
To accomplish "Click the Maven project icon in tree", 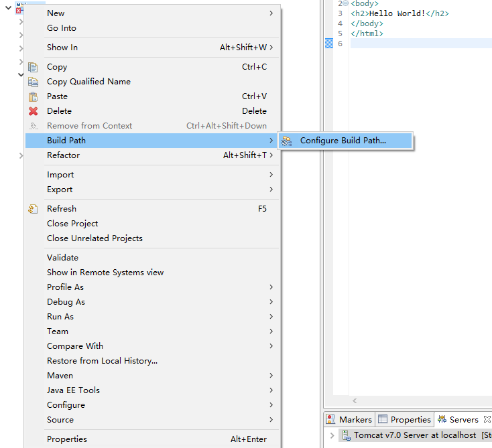I will (19, 8).
